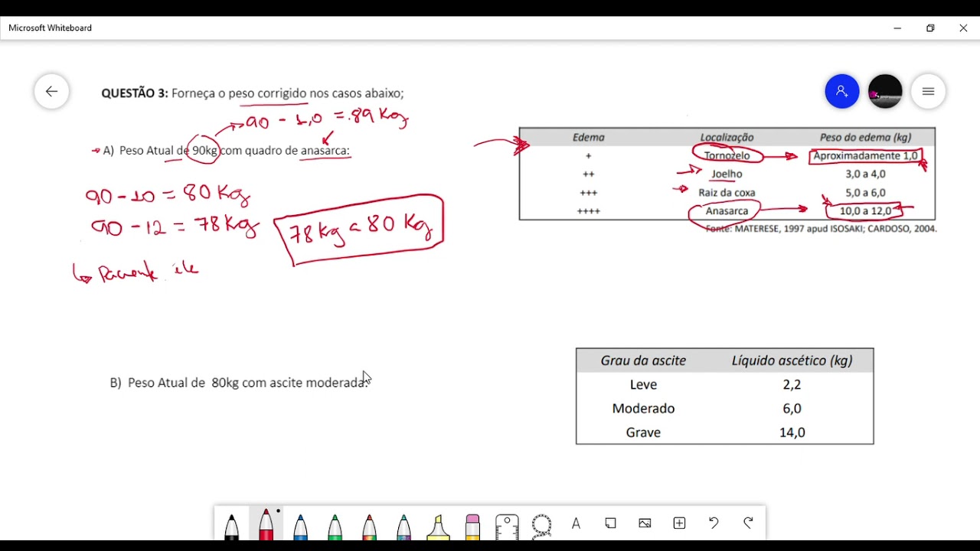Select the blue pen tool

300,526
